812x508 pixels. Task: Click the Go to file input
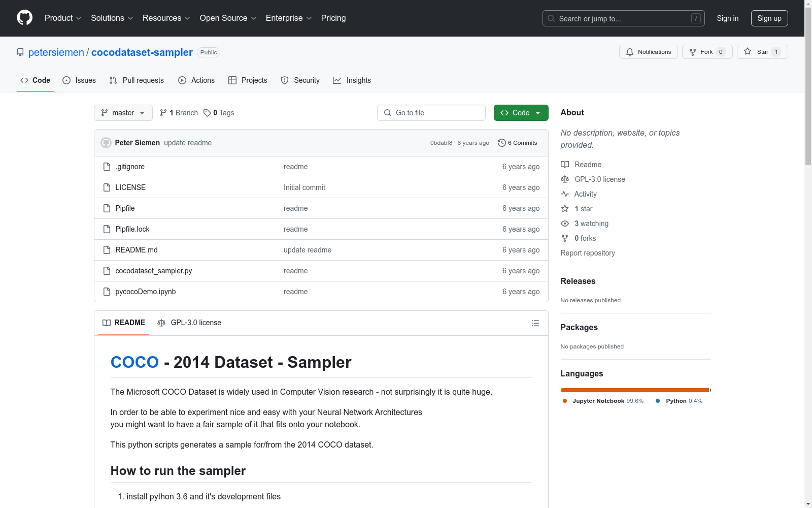pos(431,113)
